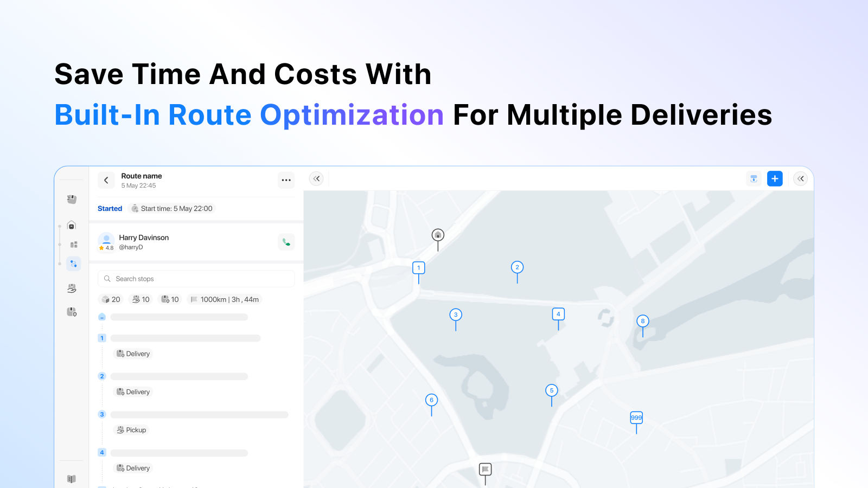Click into the Search stops field
This screenshot has width=868, height=488.
tap(196, 279)
